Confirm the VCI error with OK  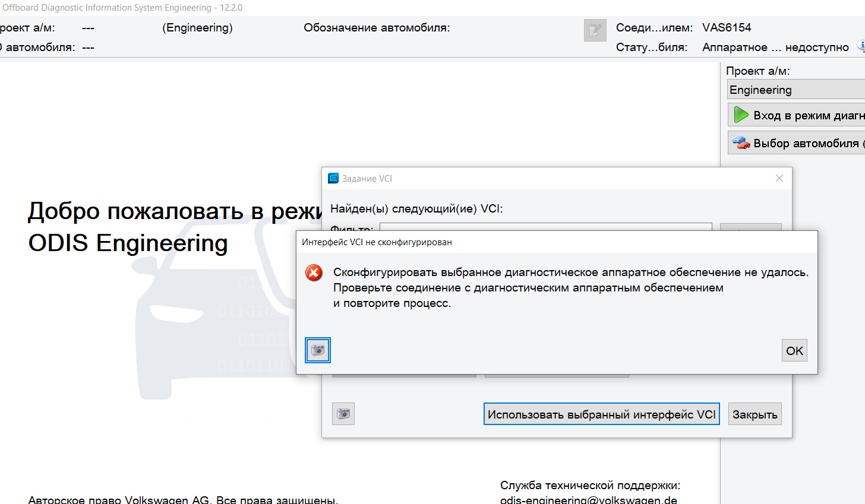[794, 350]
